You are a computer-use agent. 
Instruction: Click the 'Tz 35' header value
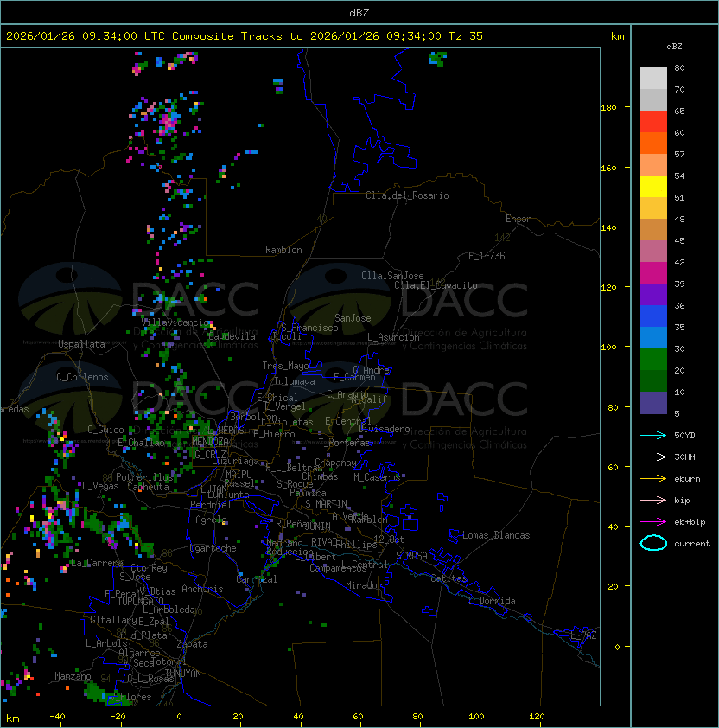point(466,36)
